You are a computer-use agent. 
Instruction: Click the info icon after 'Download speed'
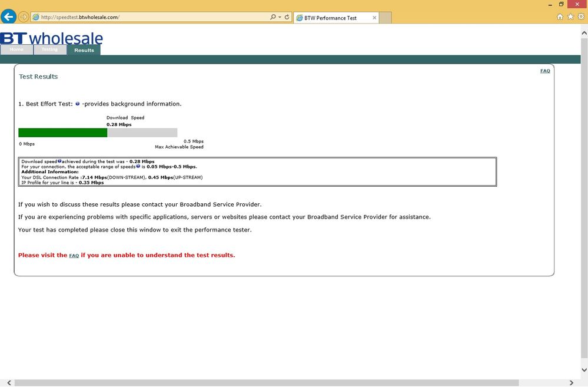[x=59, y=161]
